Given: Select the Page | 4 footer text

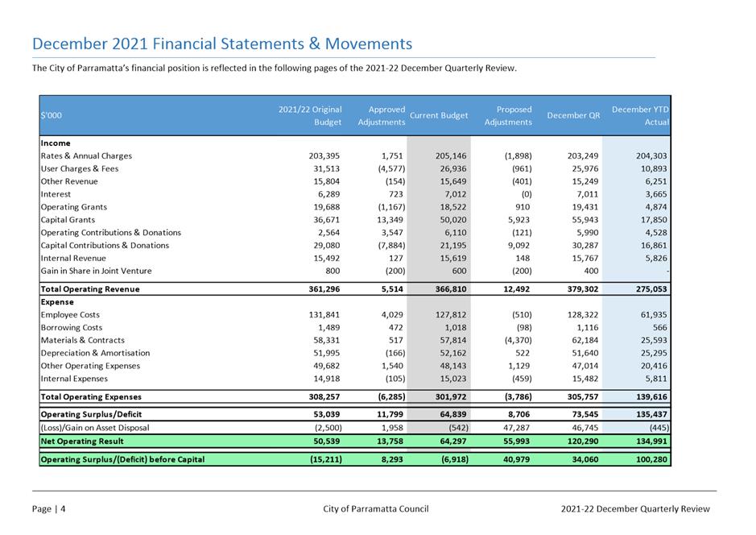Looking at the screenshot, I should coord(48,509).
